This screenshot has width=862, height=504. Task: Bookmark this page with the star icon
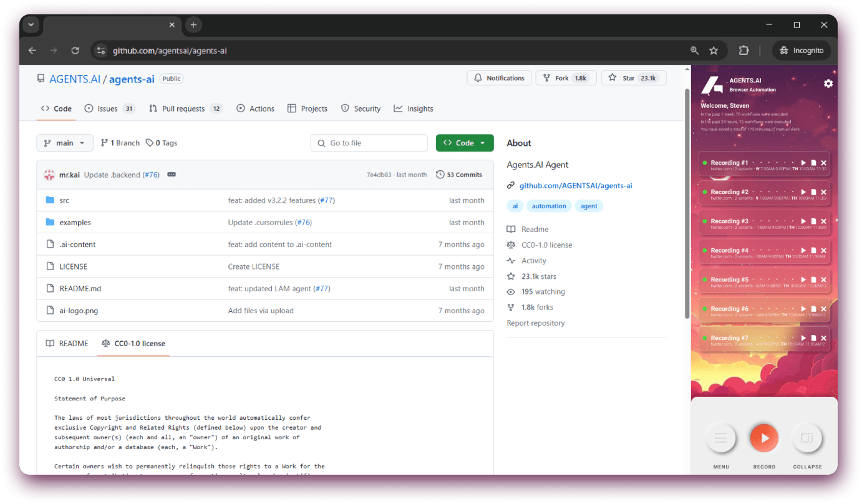coord(714,51)
